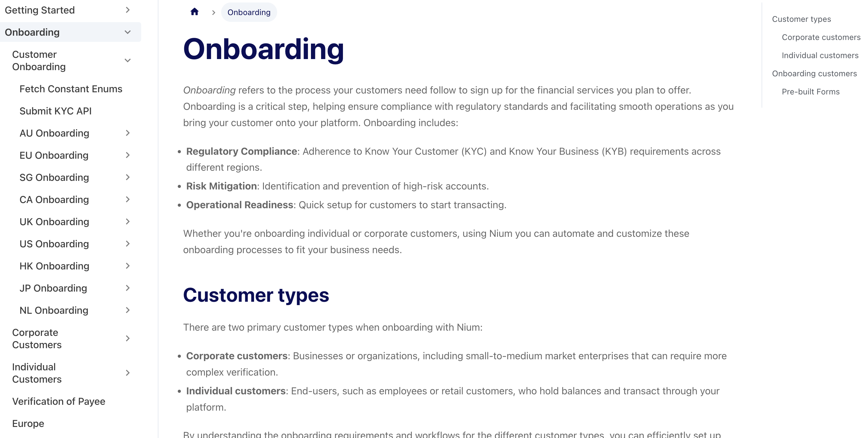Open Submit KYC API page
Viewport: 868px width, 438px height.
pyautogui.click(x=56, y=111)
